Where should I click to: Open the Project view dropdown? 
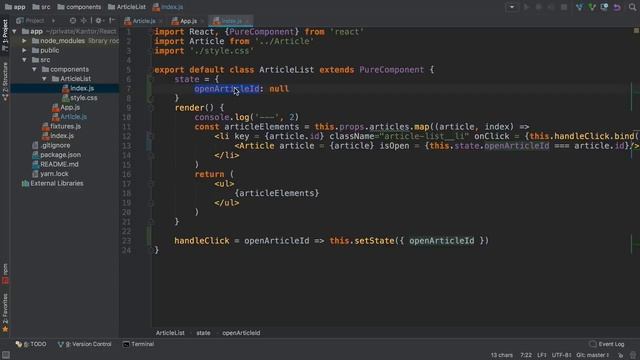[x=36, y=20]
